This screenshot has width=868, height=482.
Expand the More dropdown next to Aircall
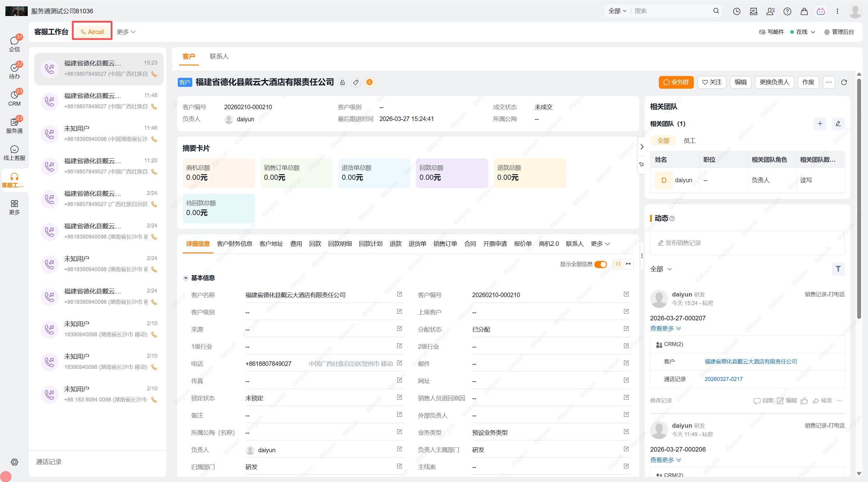coord(126,32)
